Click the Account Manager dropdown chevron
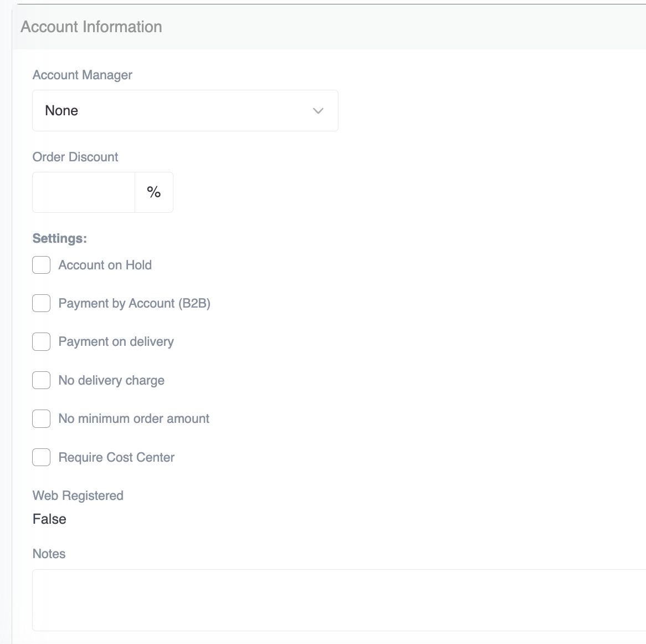The width and height of the screenshot is (646, 644). click(x=318, y=110)
